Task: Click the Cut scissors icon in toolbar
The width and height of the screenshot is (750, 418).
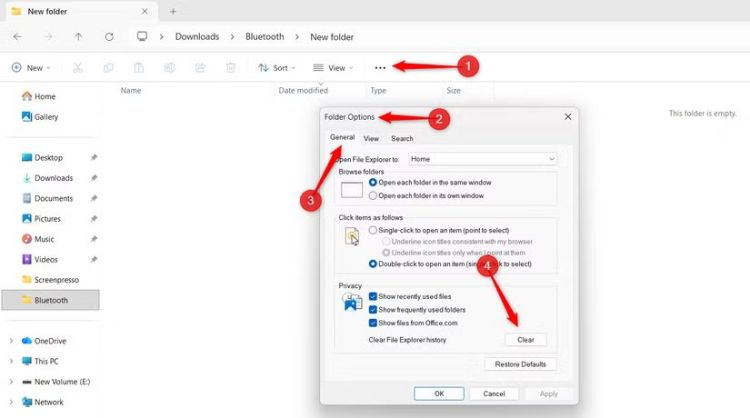Action: 77,68
